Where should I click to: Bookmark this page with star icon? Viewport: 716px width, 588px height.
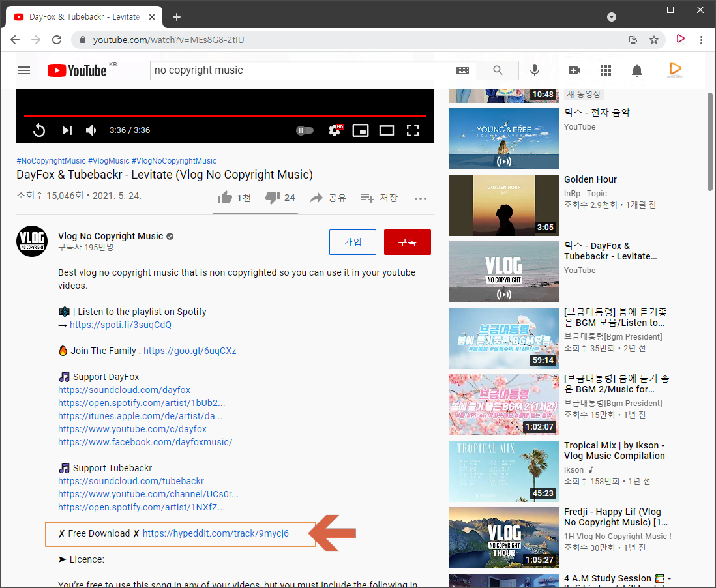pyautogui.click(x=654, y=40)
